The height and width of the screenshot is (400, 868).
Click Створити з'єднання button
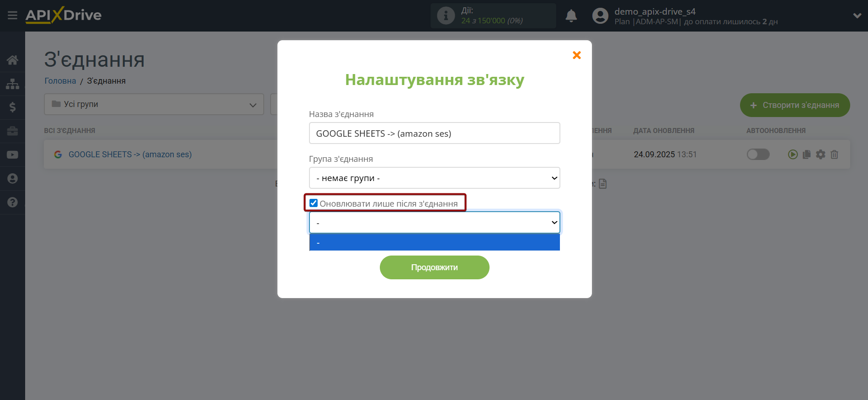[795, 105]
